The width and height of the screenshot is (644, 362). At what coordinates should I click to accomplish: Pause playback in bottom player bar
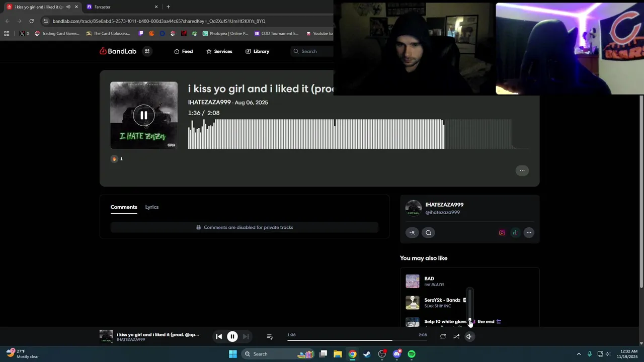(x=232, y=336)
